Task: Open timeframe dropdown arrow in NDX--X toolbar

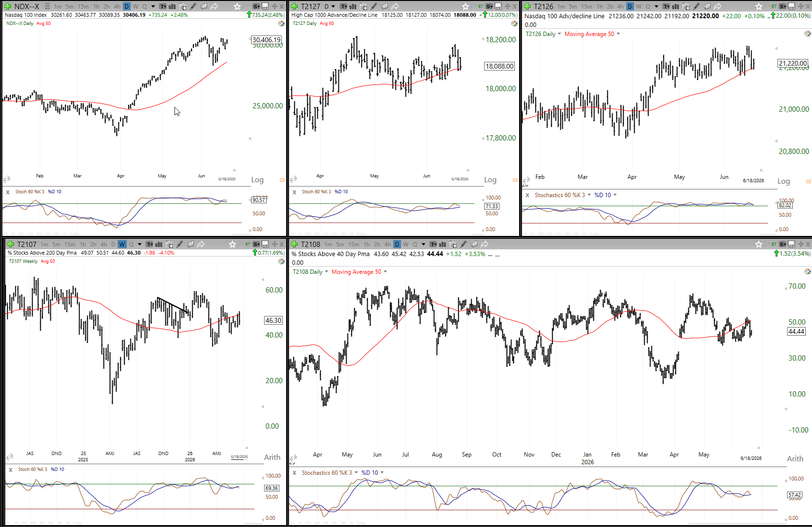Action: [x=153, y=6]
